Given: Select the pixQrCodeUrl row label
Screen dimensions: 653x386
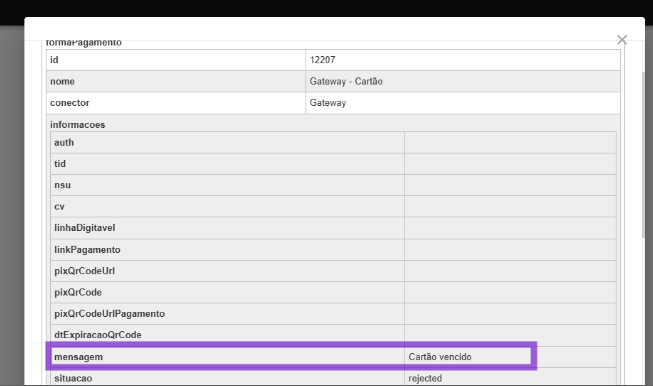Looking at the screenshot, I should tap(85, 271).
